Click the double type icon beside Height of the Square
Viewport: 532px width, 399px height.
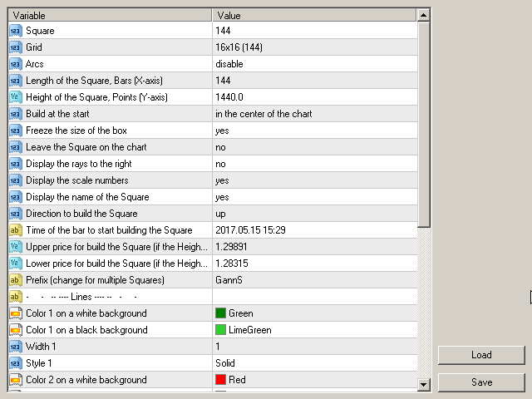tap(16, 97)
